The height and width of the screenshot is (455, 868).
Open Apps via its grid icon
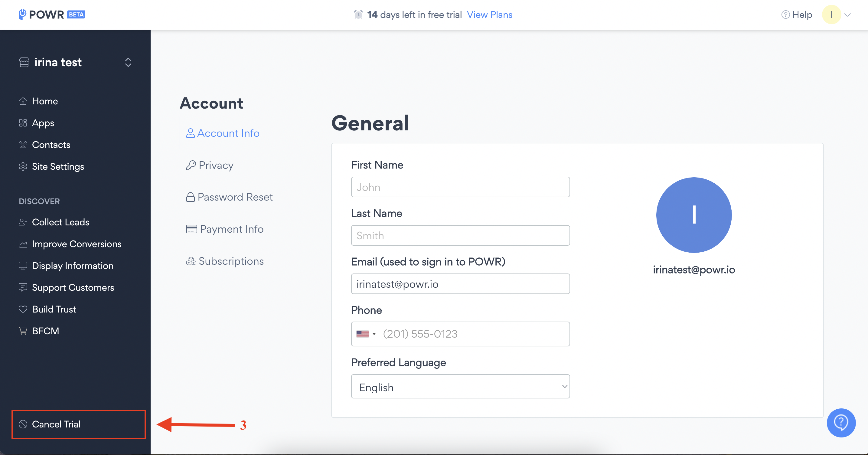[23, 123]
